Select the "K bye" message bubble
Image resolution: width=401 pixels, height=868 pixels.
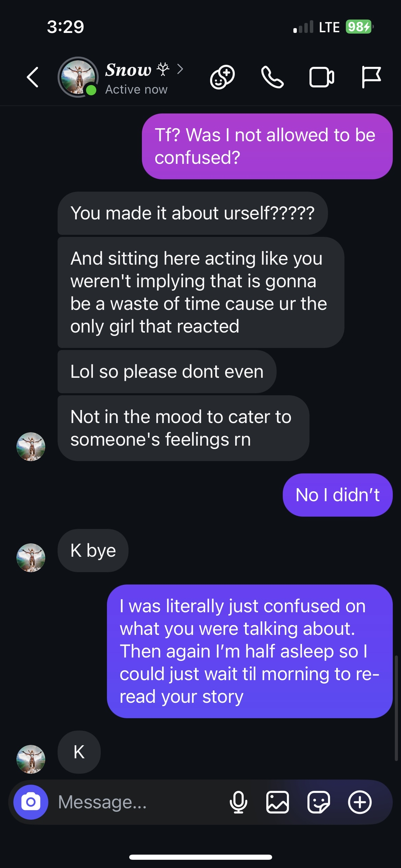93,551
